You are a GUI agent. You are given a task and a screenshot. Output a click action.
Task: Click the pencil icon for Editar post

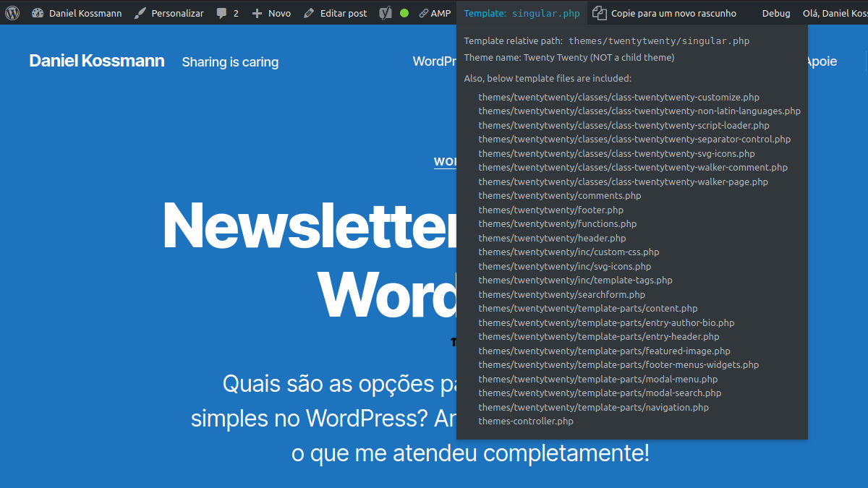point(309,13)
